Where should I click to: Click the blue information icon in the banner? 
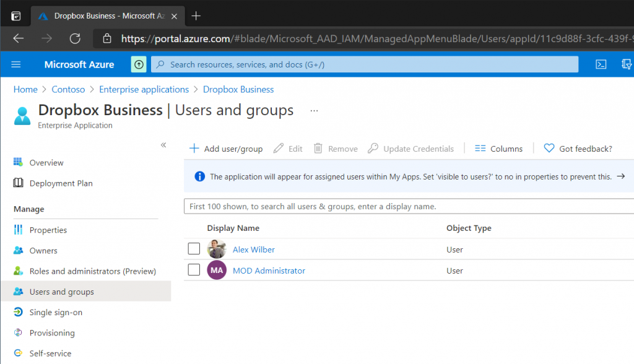click(x=200, y=176)
